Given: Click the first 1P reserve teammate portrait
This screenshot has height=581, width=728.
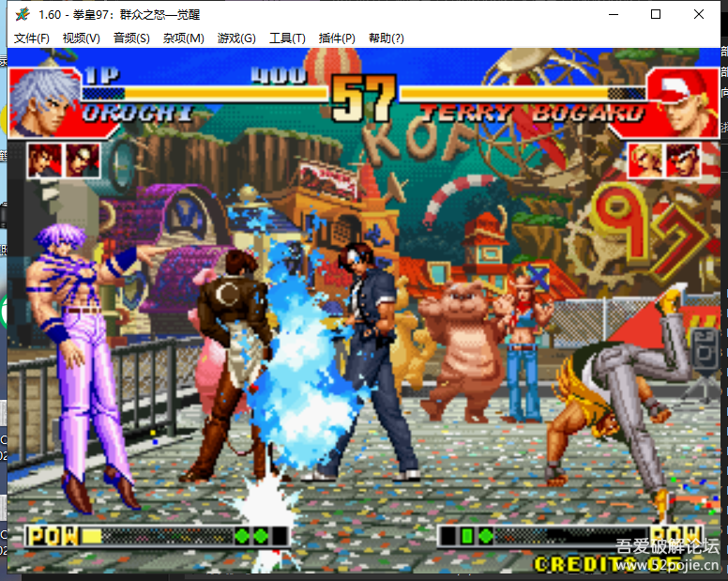Looking at the screenshot, I should [45, 161].
